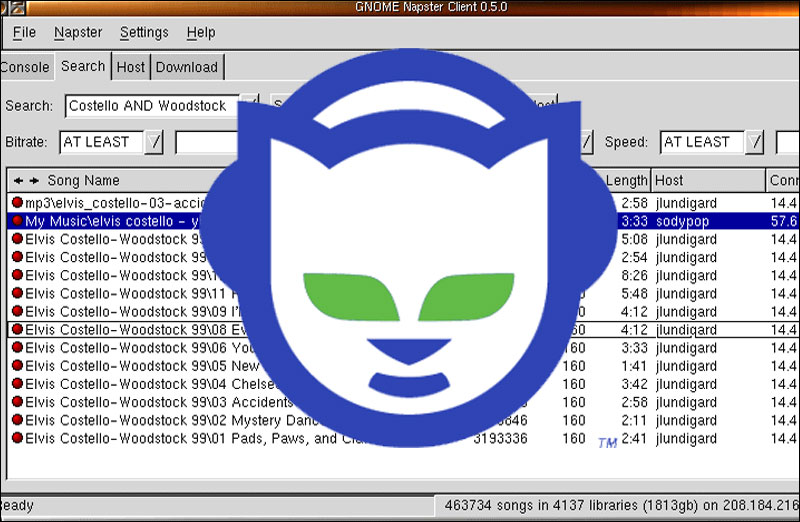800x522 pixels.
Task: Click red dot of Woodstock 99\06 row
Action: click(x=17, y=347)
